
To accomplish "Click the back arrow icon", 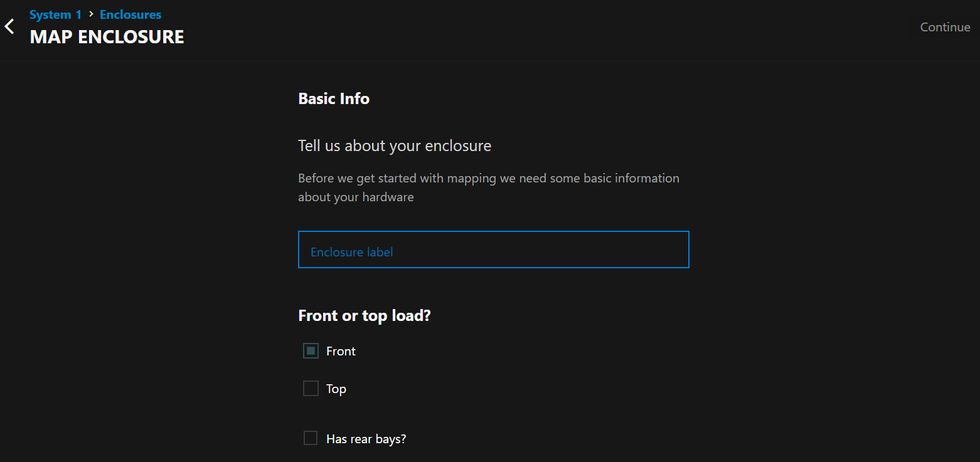I will 9,26.
